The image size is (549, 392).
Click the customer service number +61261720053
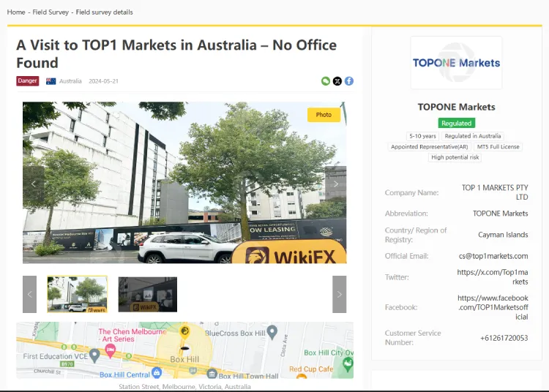[504, 338]
